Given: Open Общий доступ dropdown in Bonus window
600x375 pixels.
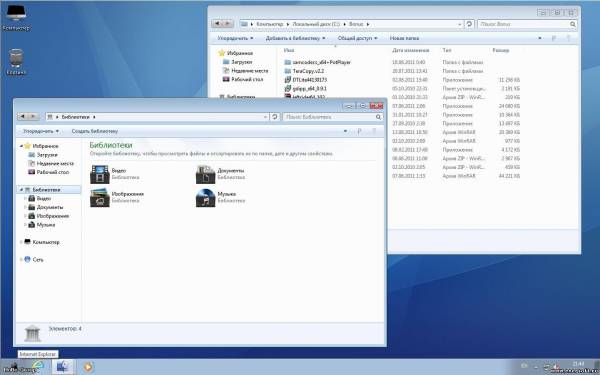Looking at the screenshot, I should pos(357,38).
